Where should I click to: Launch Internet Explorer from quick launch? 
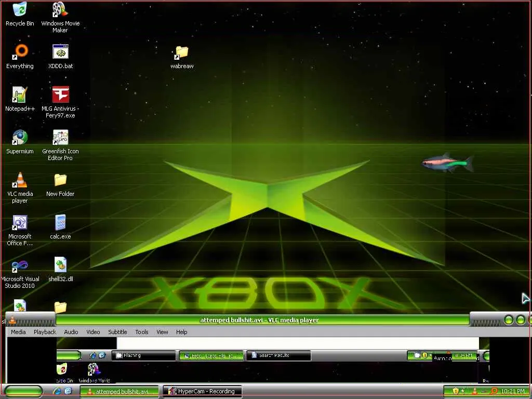pyautogui.click(x=58, y=391)
